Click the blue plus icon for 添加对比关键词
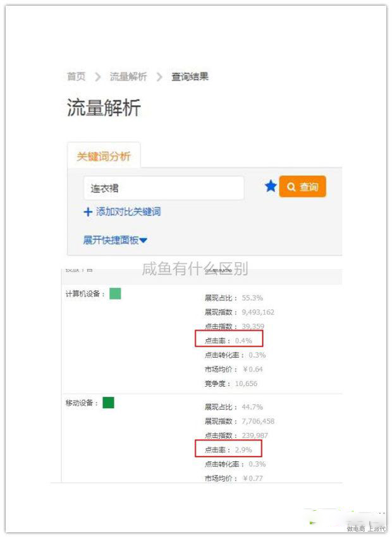 88,211
